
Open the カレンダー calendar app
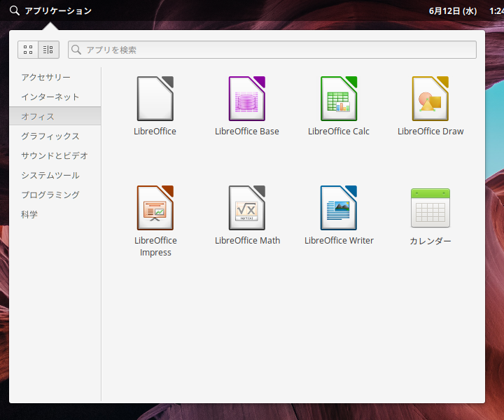coord(430,216)
